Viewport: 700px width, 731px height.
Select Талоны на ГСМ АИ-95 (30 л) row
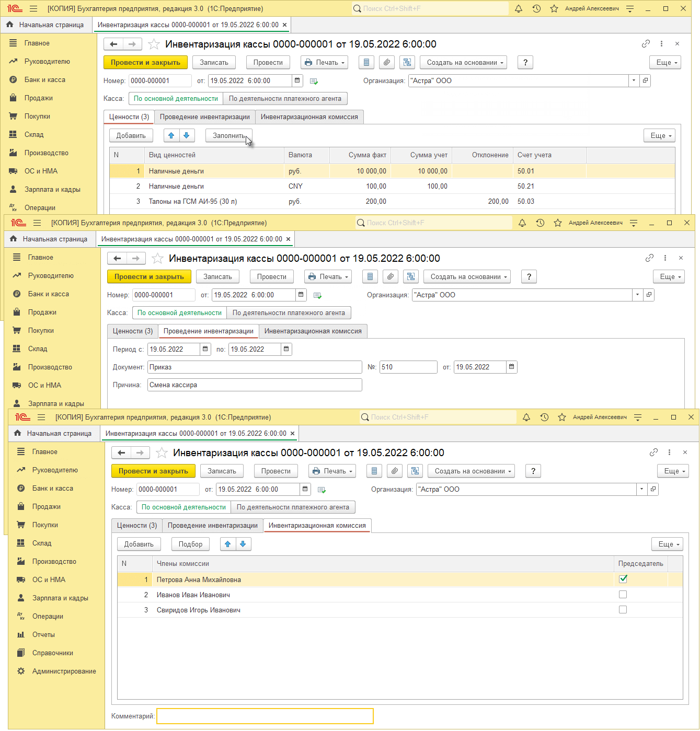392,201
